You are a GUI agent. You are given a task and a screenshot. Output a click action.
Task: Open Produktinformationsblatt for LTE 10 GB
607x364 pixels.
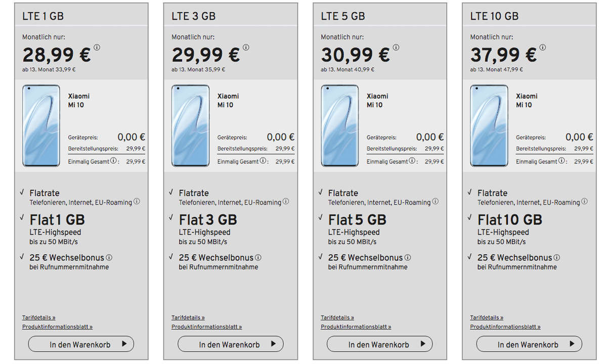(505, 327)
